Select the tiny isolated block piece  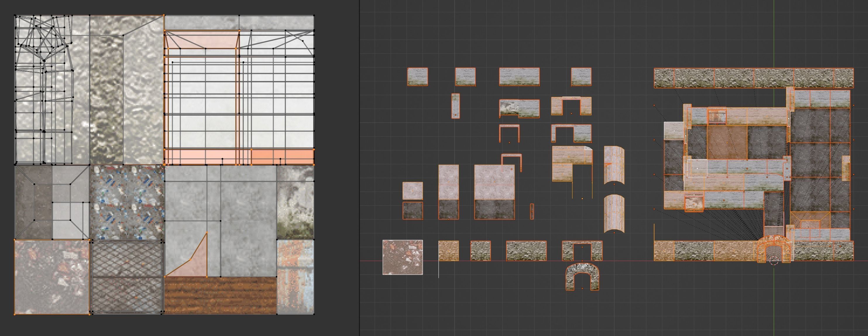pyautogui.click(x=532, y=211)
